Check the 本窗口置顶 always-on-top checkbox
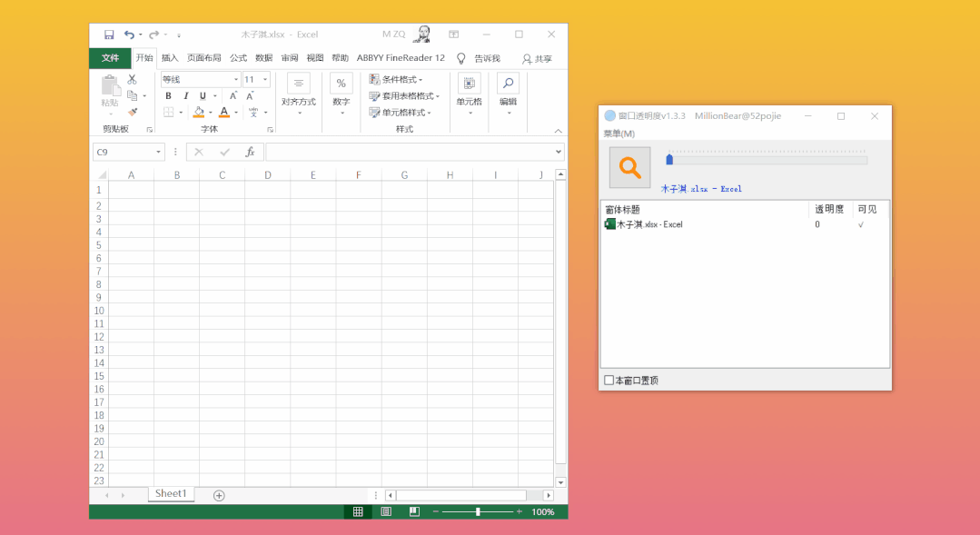The image size is (980, 535). (x=609, y=380)
